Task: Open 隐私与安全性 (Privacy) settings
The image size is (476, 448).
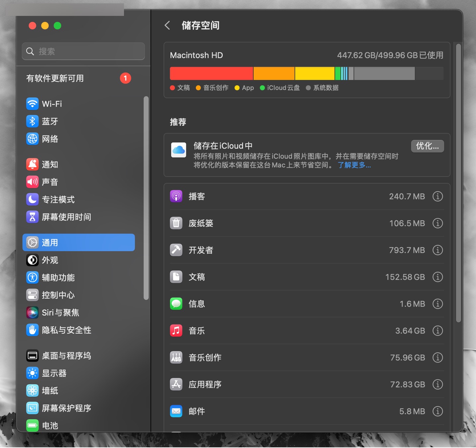Action: click(x=32, y=330)
